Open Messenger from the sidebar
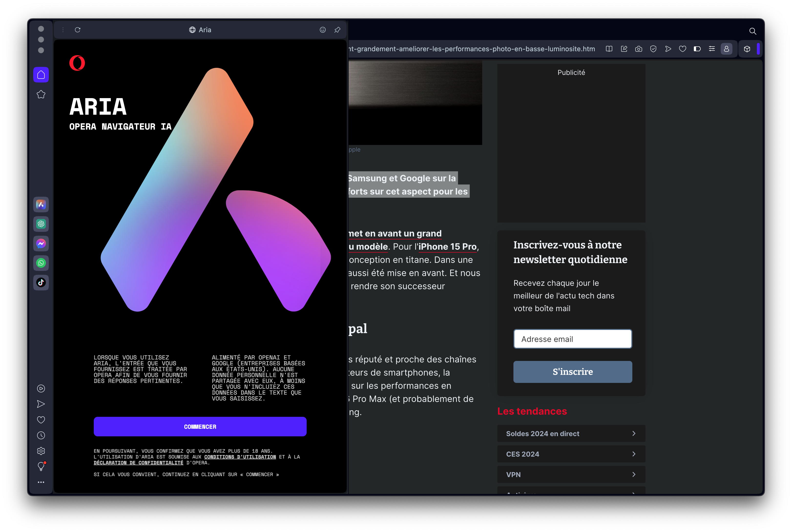 point(41,244)
